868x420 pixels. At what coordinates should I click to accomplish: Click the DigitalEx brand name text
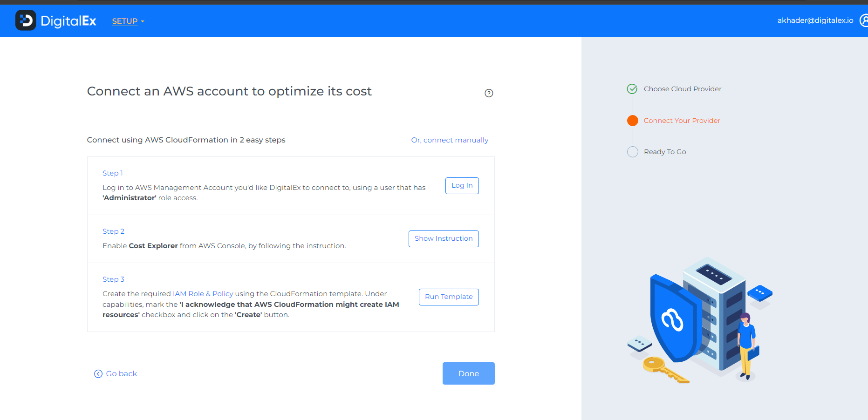pos(68,21)
